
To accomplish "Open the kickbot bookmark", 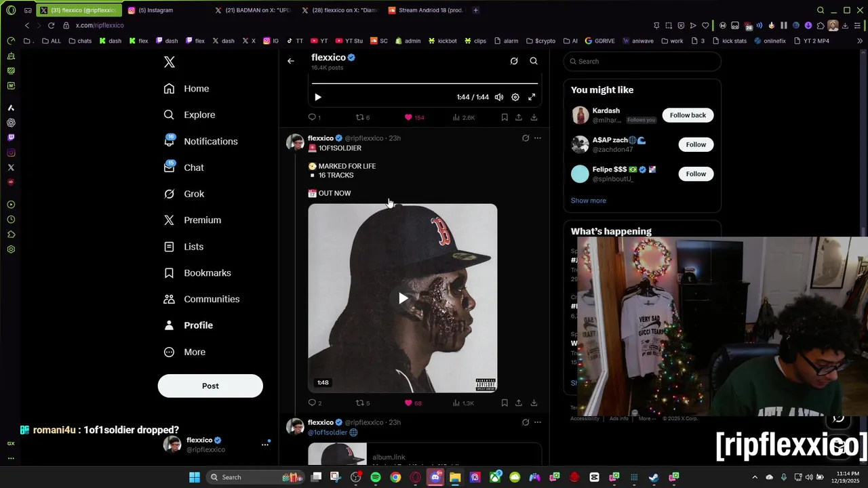I will [442, 41].
